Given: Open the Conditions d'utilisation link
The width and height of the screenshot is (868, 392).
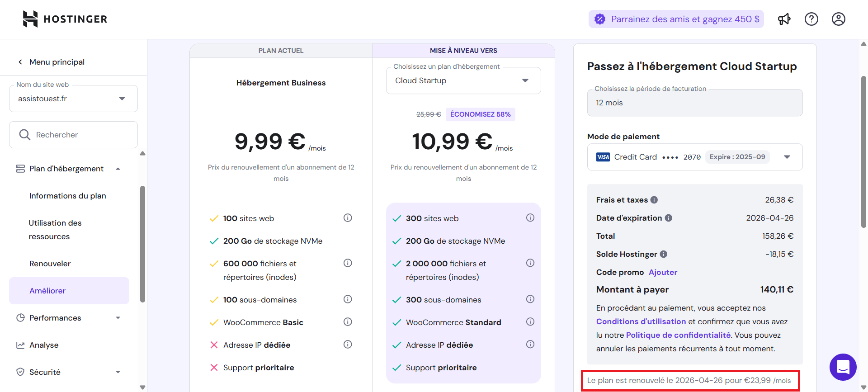Looking at the screenshot, I should click(x=641, y=321).
